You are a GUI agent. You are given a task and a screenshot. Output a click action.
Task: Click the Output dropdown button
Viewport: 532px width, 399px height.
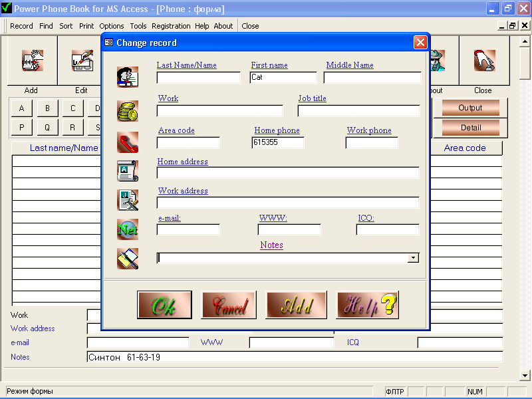(x=470, y=107)
